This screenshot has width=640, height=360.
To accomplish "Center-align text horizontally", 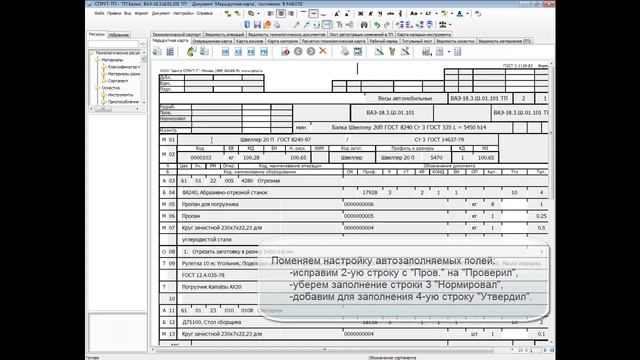I will [281, 13].
